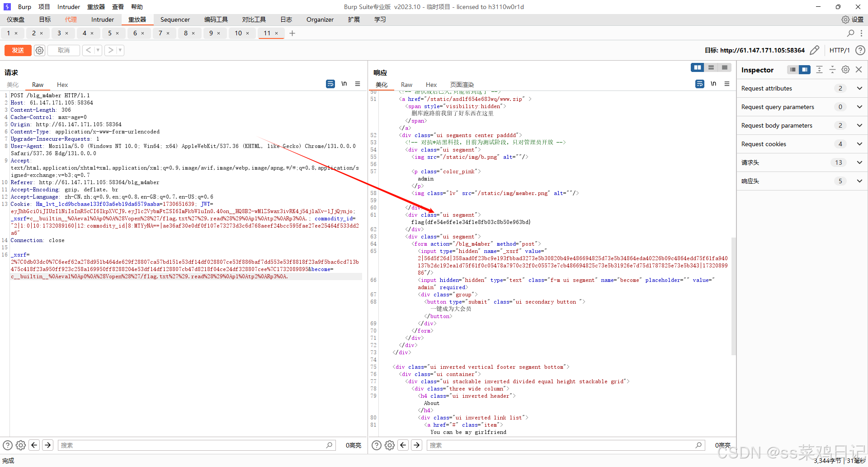
Task: Toggle response non-printable chars \n
Action: coord(713,84)
